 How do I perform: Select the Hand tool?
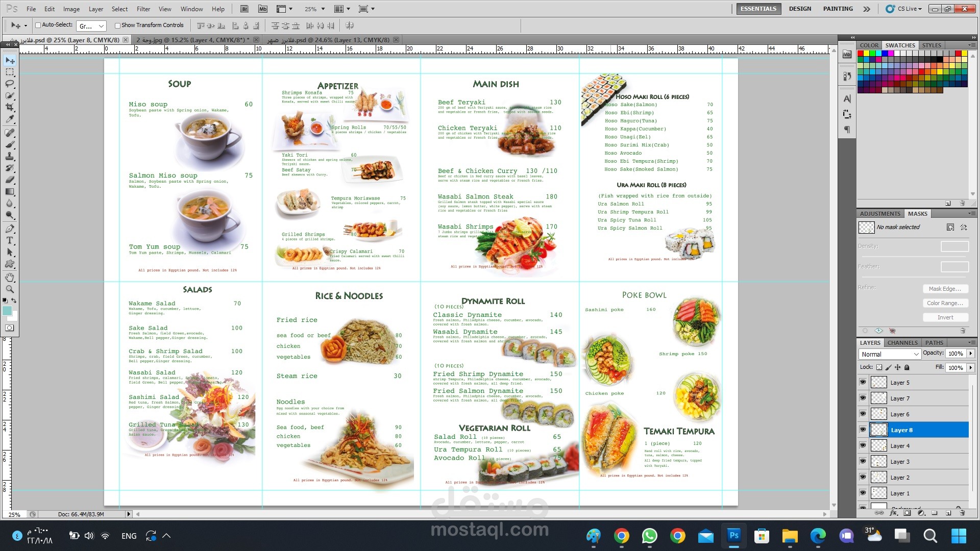coord(10,278)
